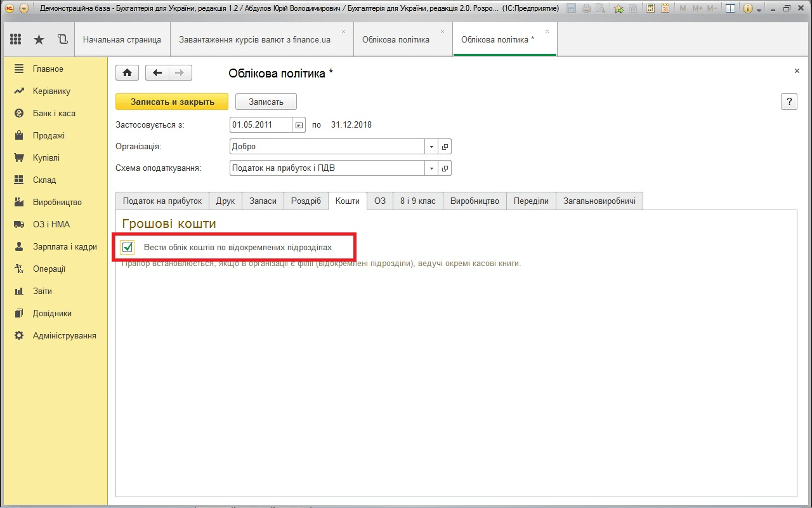
Task: Open Банк і каса section in sidebar
Action: click(x=54, y=114)
